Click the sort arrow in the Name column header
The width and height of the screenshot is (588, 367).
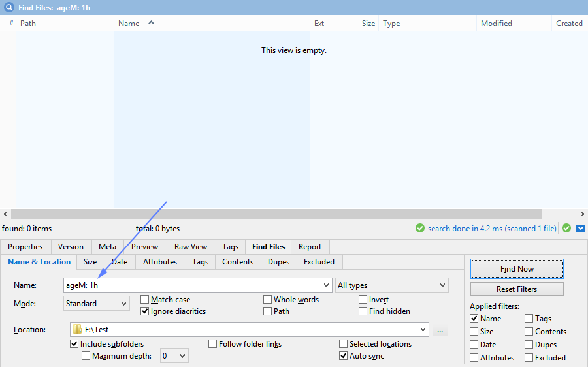(x=152, y=23)
